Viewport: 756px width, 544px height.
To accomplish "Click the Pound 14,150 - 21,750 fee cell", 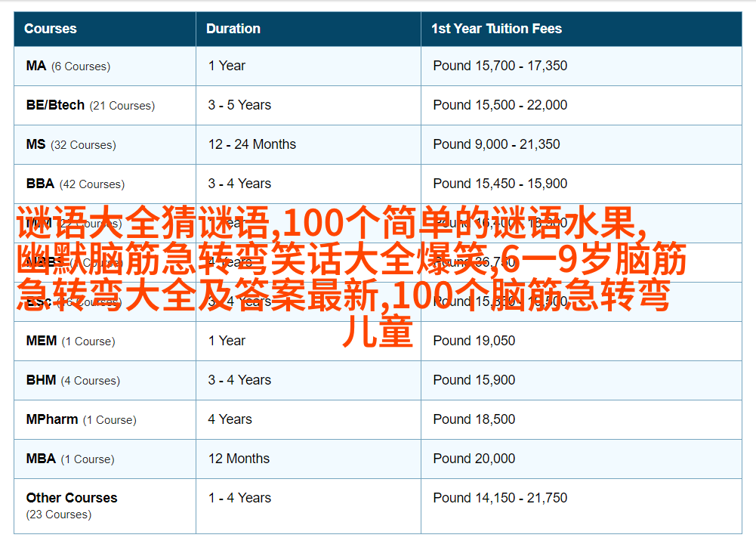I will pyautogui.click(x=500, y=498).
